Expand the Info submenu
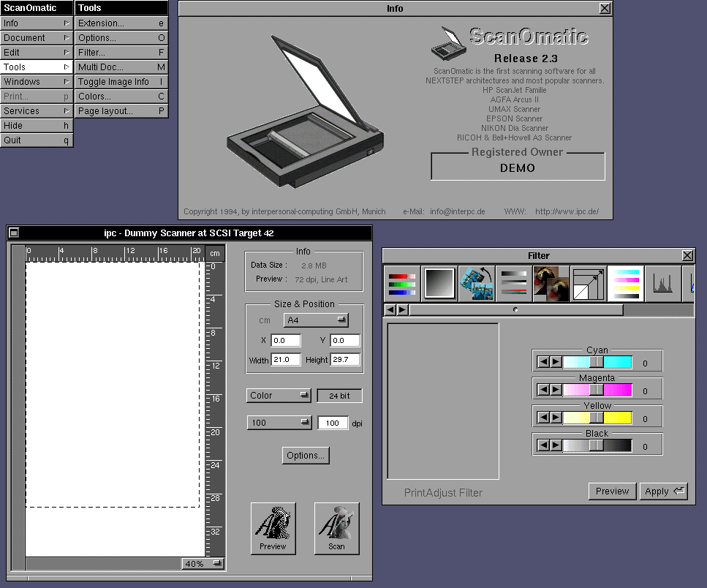The width and height of the screenshot is (707, 588). [x=37, y=23]
